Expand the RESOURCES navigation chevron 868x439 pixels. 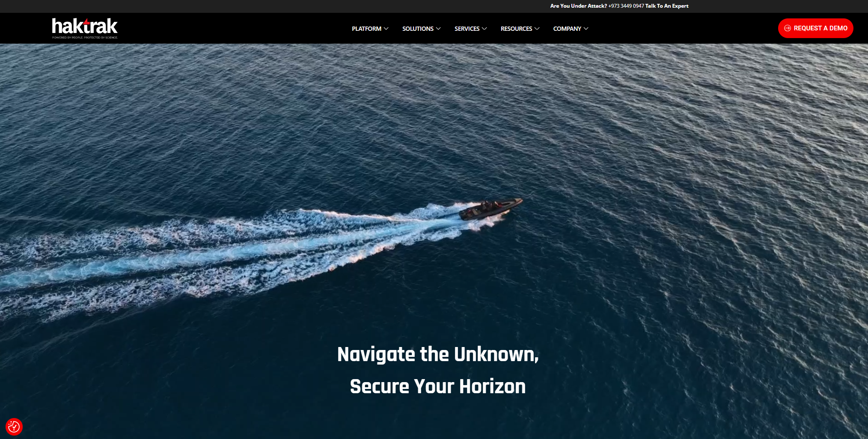point(537,29)
